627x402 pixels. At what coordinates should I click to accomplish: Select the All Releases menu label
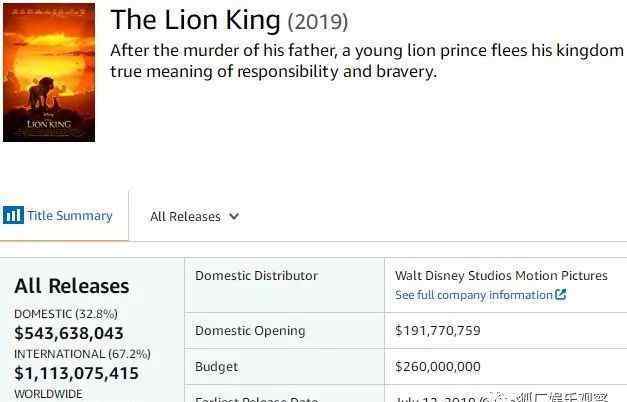click(185, 216)
